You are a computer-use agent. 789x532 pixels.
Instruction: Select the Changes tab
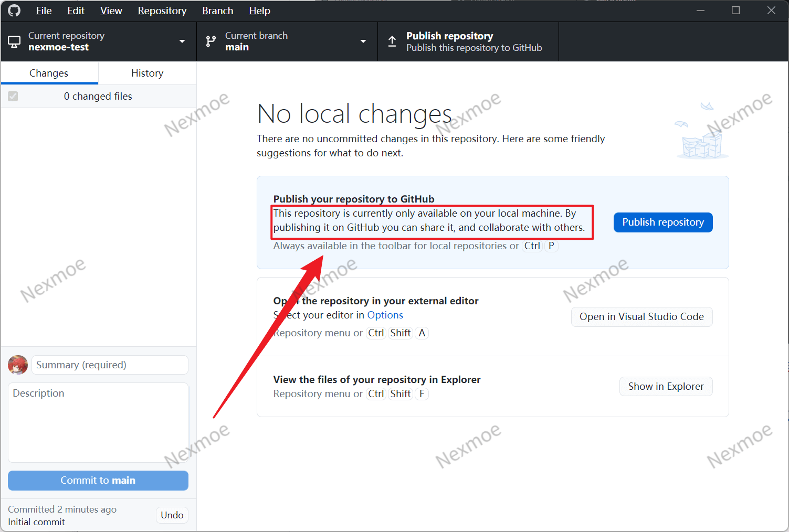coord(49,73)
